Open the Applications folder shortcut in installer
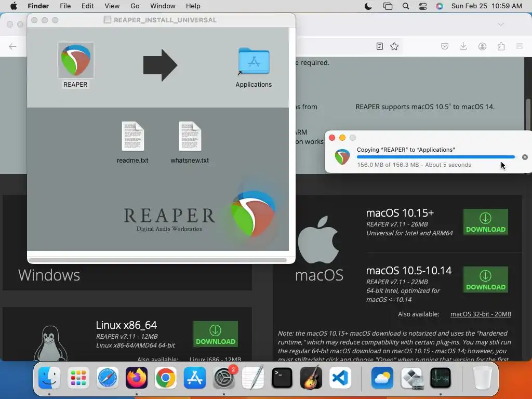Image resolution: width=532 pixels, height=399 pixels. click(254, 61)
